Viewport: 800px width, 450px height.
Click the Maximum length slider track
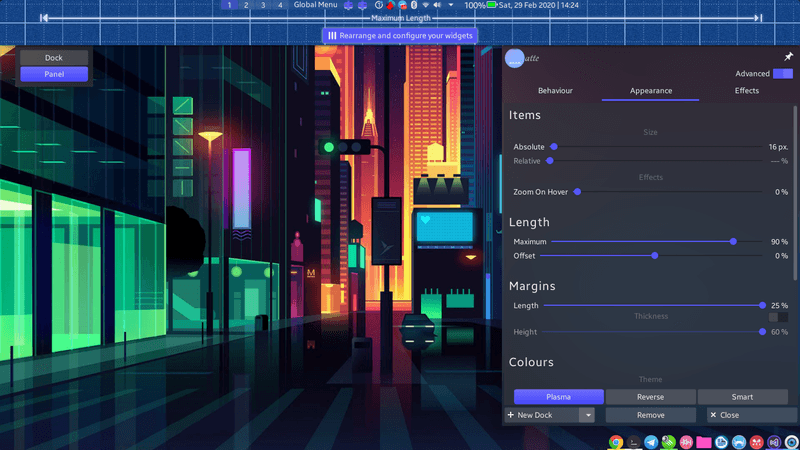640,241
